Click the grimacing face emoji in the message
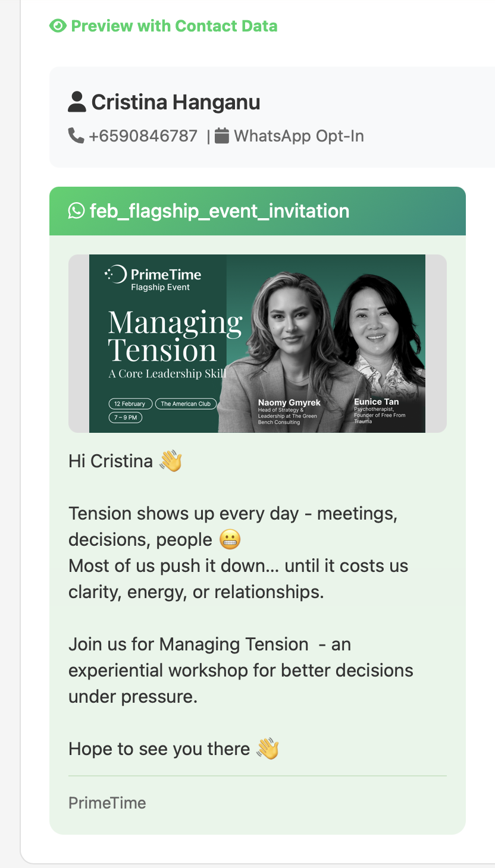Viewport: 495px width, 868px height. 230,540
